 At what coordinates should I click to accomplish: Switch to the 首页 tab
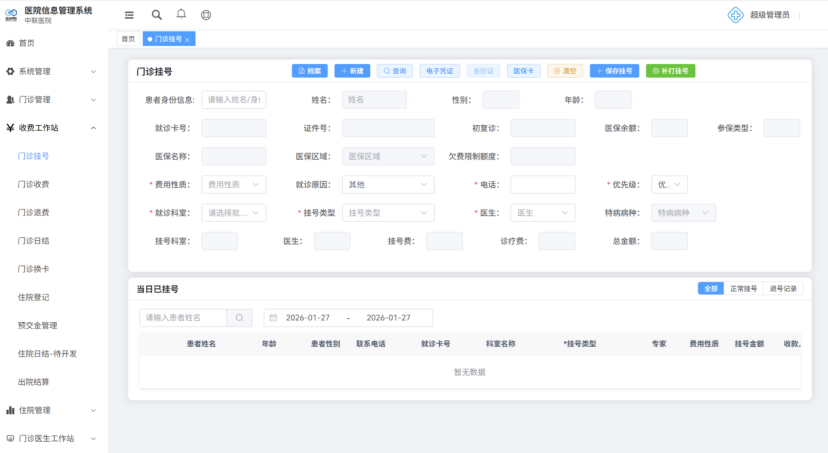click(x=128, y=39)
